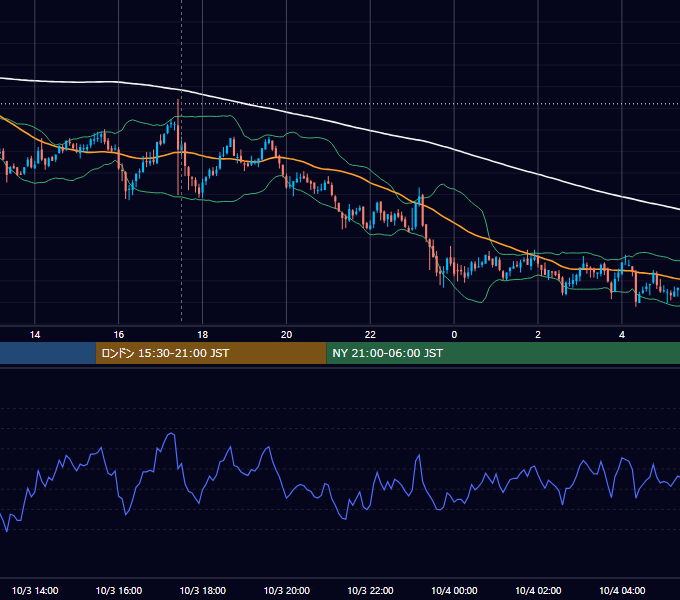Click the 4 hour label on time axis
The height and width of the screenshot is (600, 680).
622,335
